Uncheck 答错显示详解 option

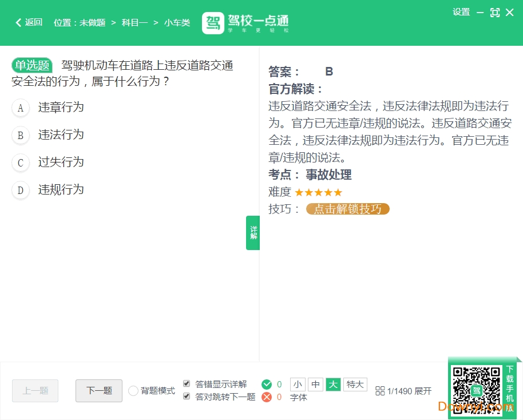pos(187,383)
